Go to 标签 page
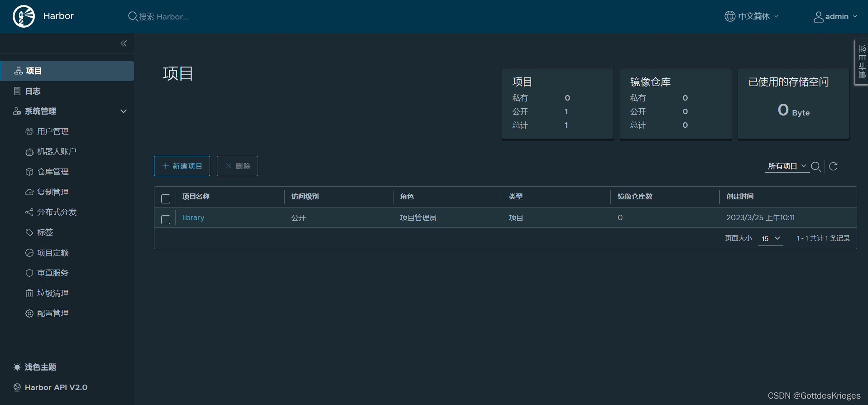 [x=45, y=232]
